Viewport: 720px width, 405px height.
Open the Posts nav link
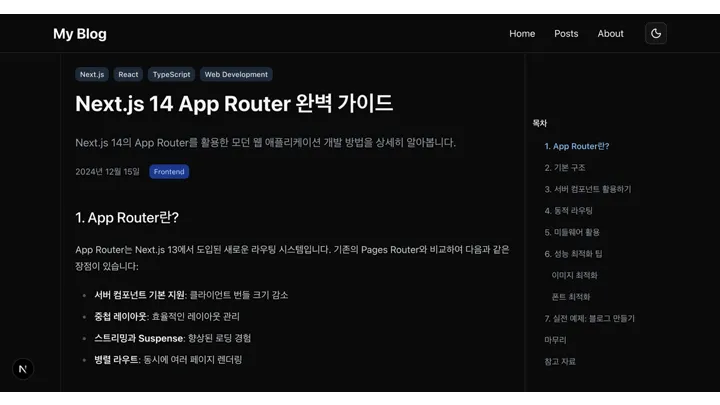pos(566,34)
